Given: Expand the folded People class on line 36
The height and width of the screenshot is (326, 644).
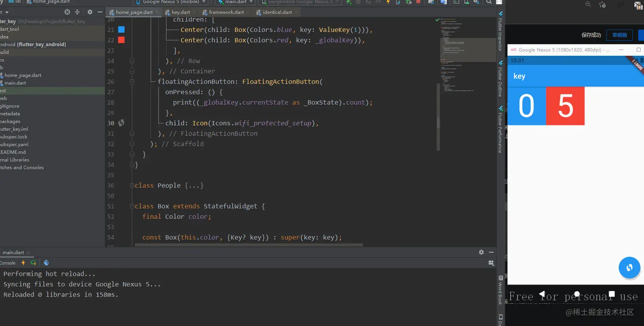Looking at the screenshot, I should (x=194, y=186).
